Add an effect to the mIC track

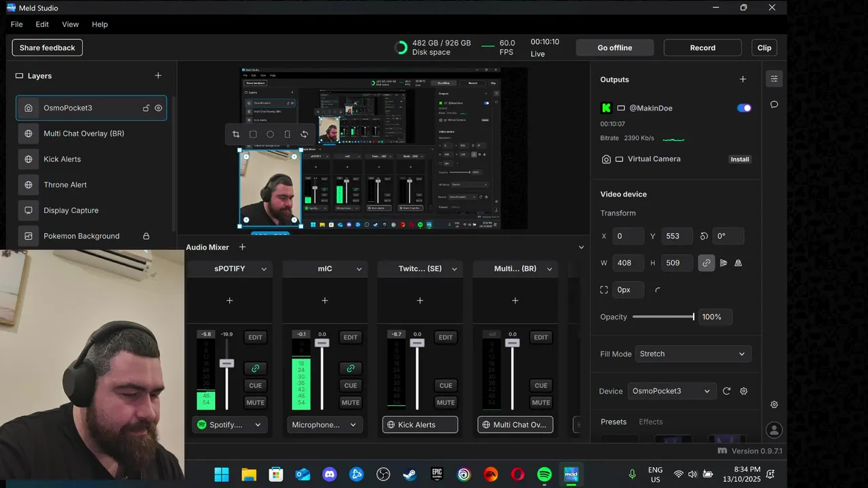point(325,300)
